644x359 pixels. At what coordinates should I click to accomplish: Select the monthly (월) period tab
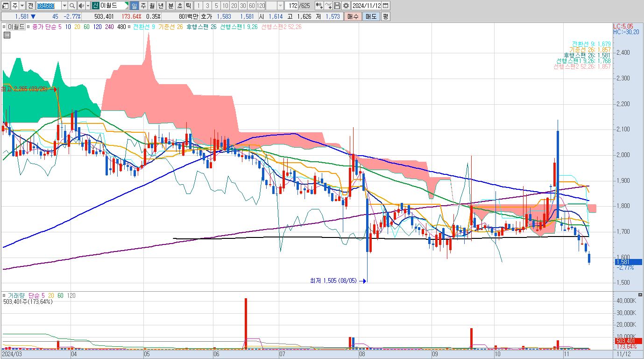(152, 6)
